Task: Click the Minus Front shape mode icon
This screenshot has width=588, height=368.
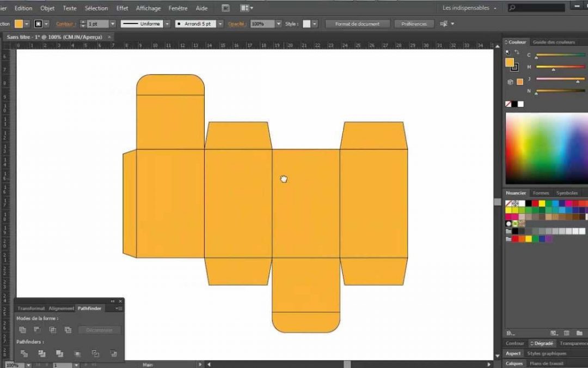Action: [x=37, y=330]
